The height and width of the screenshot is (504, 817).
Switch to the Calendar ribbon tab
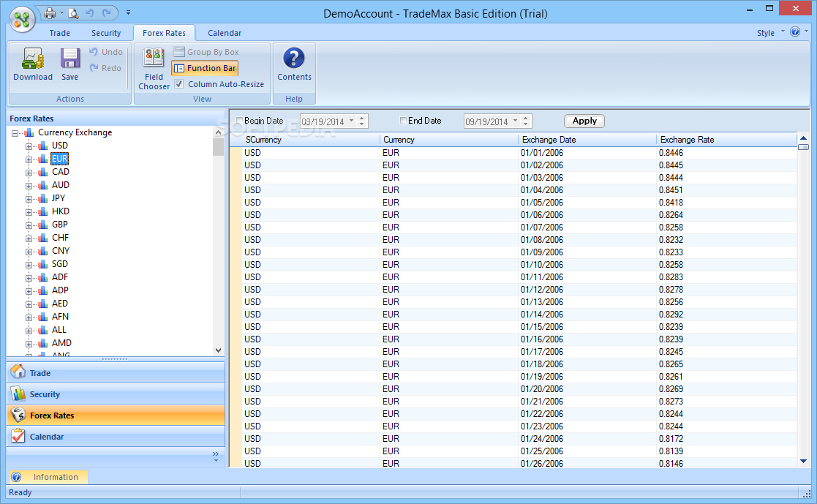tap(224, 33)
